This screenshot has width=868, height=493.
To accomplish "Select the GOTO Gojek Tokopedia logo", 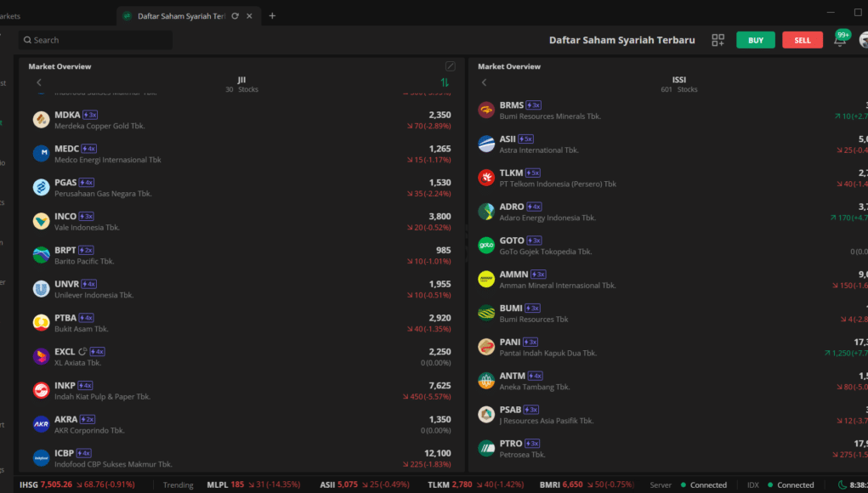I will click(x=485, y=246).
